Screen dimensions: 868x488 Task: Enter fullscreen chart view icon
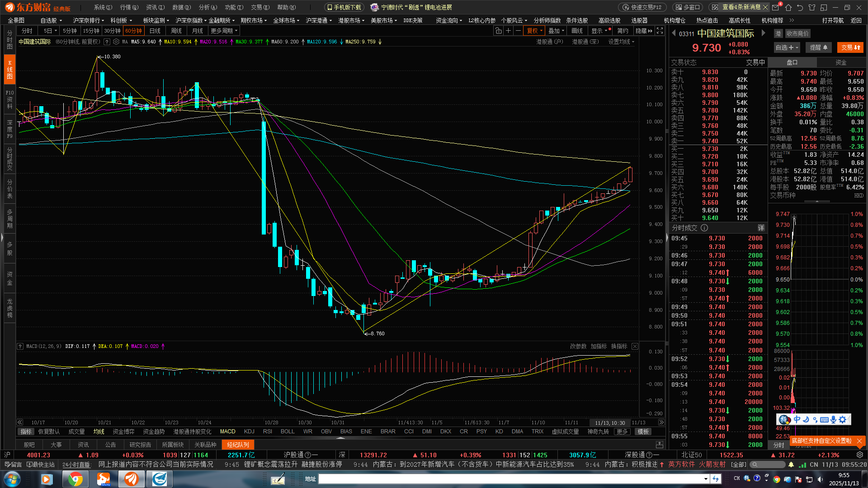(x=660, y=31)
